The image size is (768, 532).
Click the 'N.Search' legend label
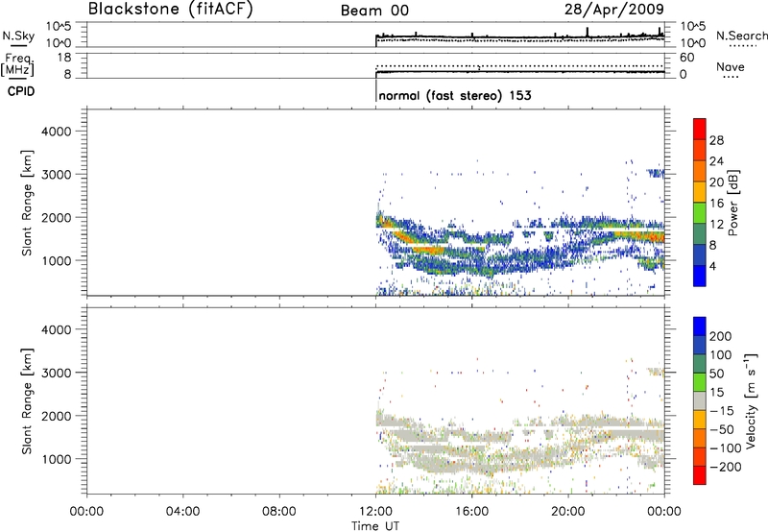coord(742,36)
